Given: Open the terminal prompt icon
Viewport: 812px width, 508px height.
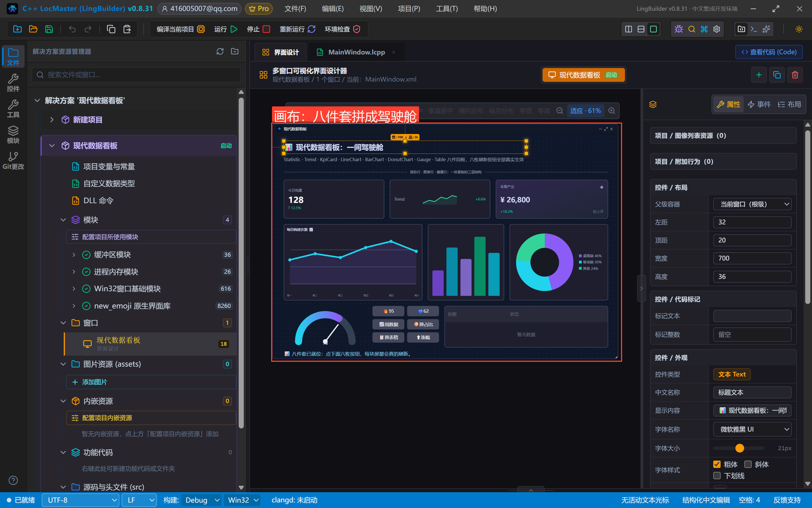Looking at the screenshot, I should [x=754, y=29].
